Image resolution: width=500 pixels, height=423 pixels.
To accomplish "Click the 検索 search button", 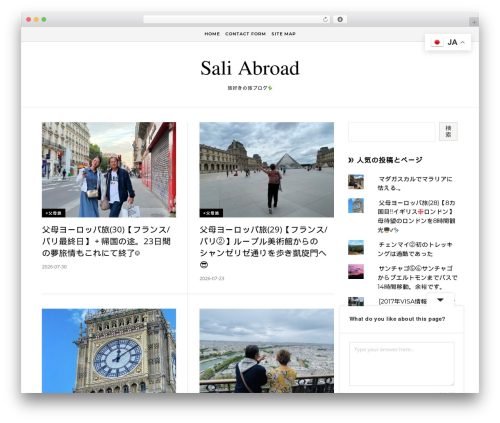I will coord(448,131).
